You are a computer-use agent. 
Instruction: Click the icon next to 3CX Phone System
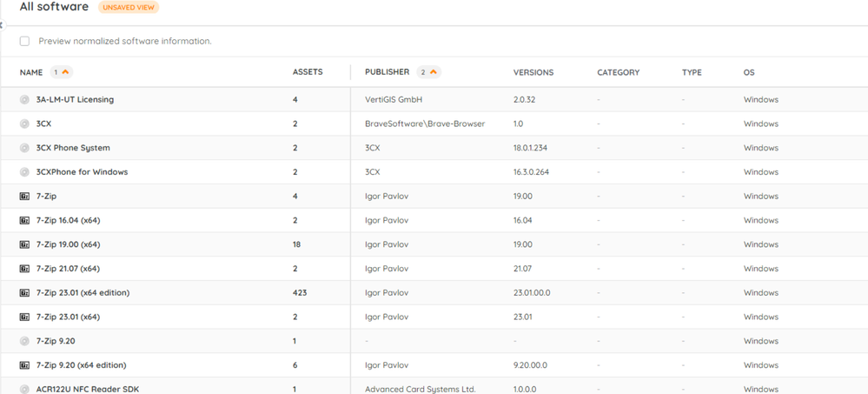pos(24,148)
